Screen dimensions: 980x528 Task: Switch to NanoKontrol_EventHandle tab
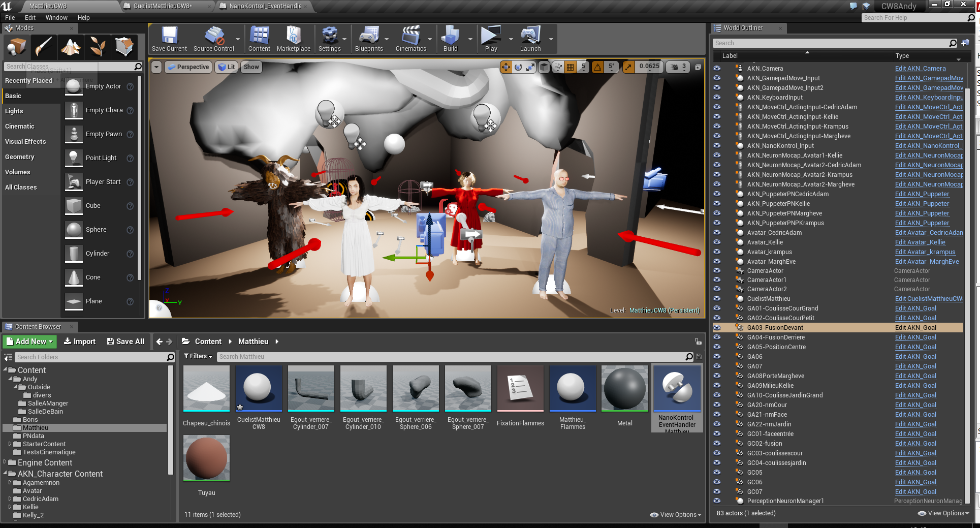tap(265, 6)
